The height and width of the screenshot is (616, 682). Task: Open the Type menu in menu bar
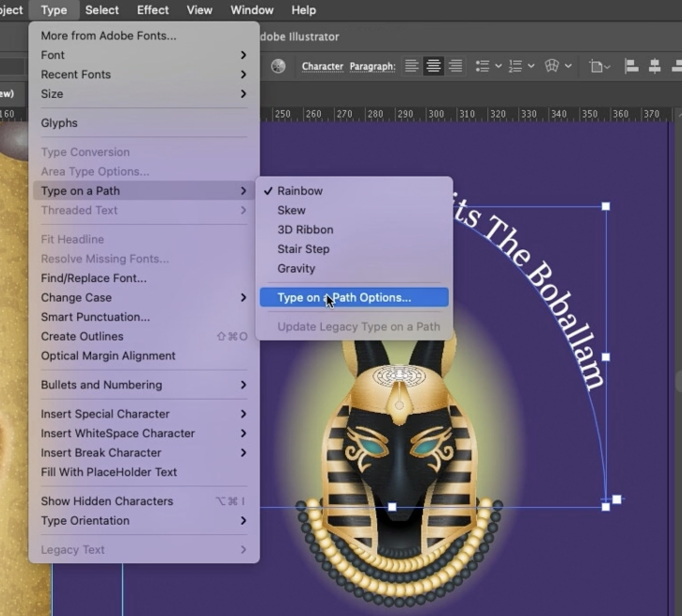pos(54,10)
